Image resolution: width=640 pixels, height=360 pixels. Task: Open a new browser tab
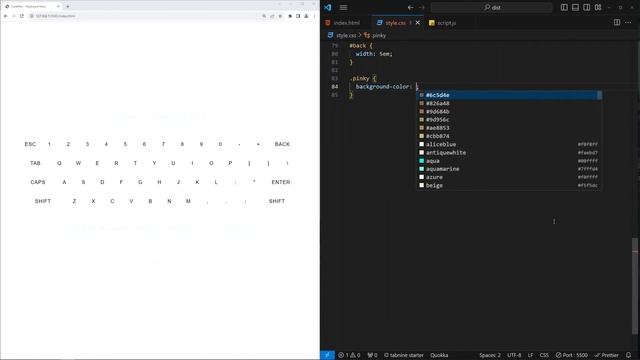67,7
